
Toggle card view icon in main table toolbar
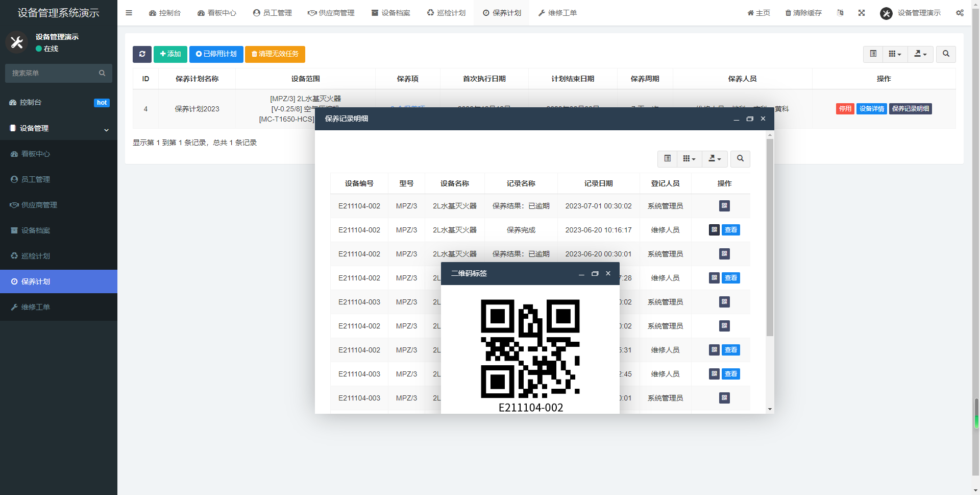(873, 54)
